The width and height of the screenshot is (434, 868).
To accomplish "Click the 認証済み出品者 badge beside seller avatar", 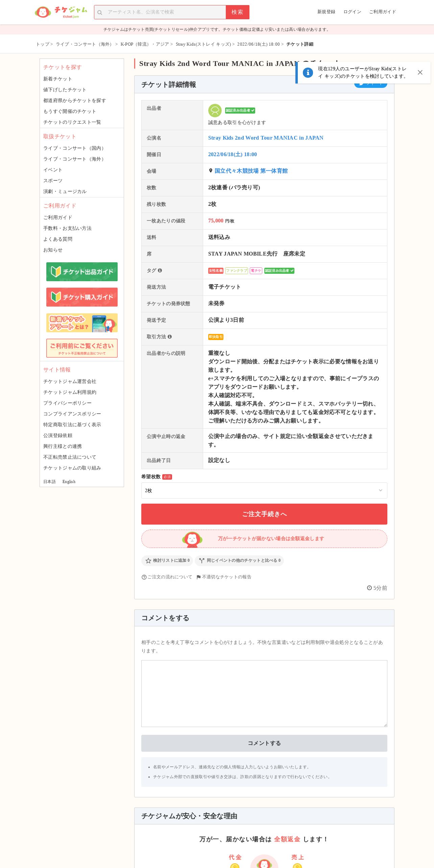I will tap(240, 111).
